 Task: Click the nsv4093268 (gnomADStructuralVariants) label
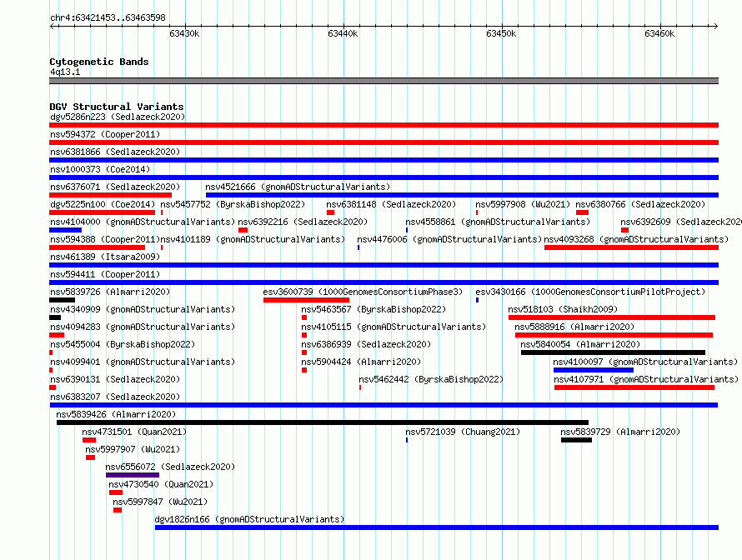636,239
